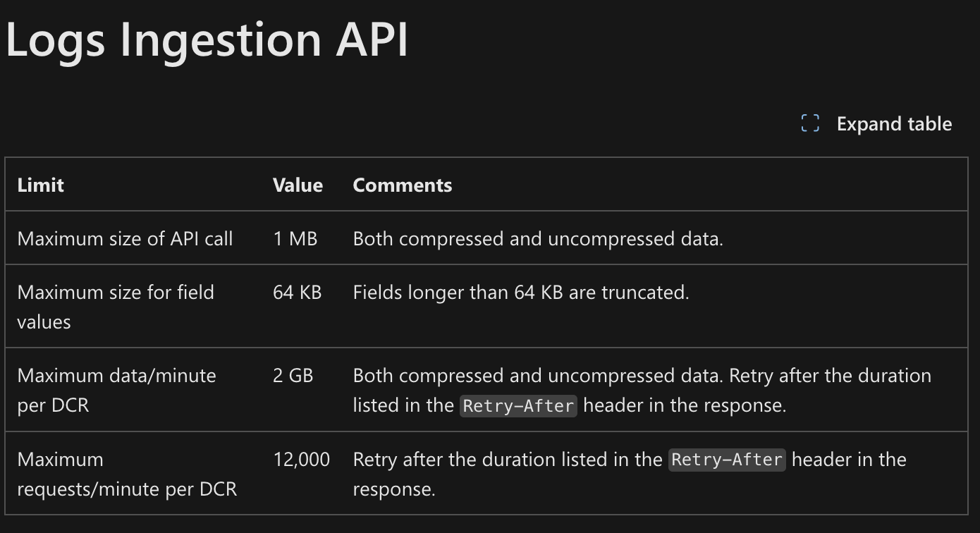Select the Maximum size of API call cell
The image size is (980, 533).
coord(125,238)
